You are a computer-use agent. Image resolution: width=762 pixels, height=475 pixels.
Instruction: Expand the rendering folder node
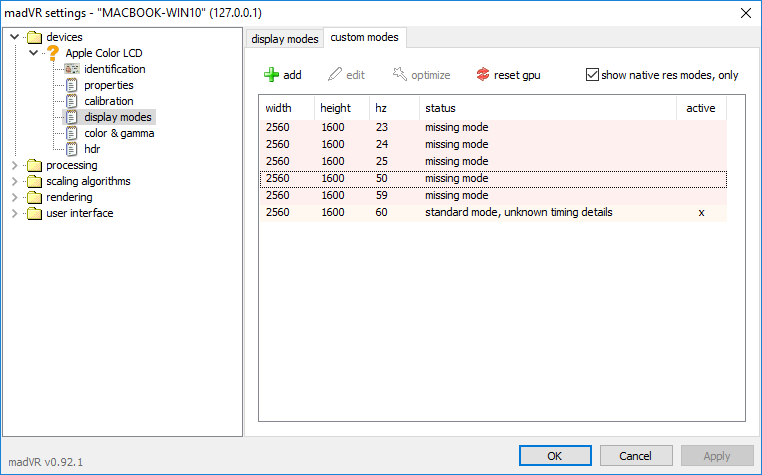point(14,197)
